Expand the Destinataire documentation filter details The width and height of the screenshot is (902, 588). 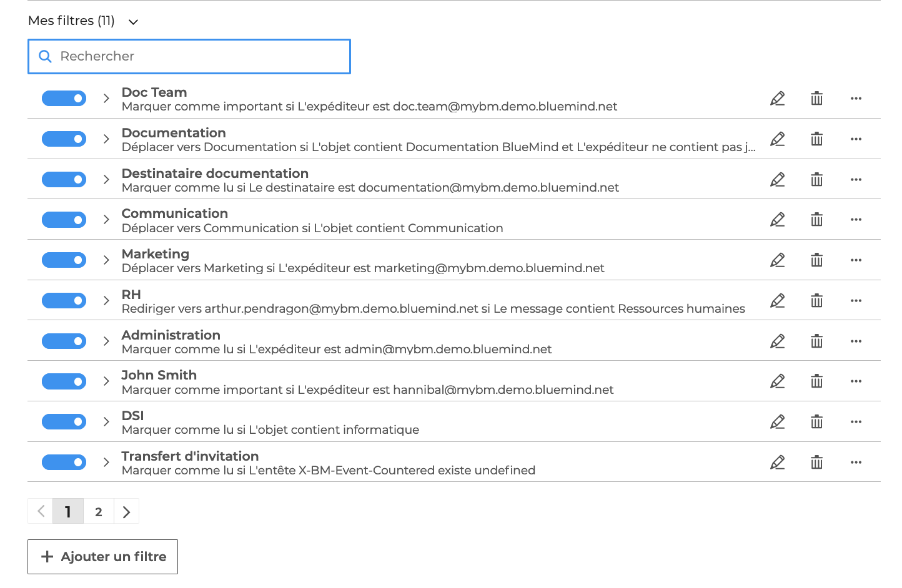click(106, 180)
